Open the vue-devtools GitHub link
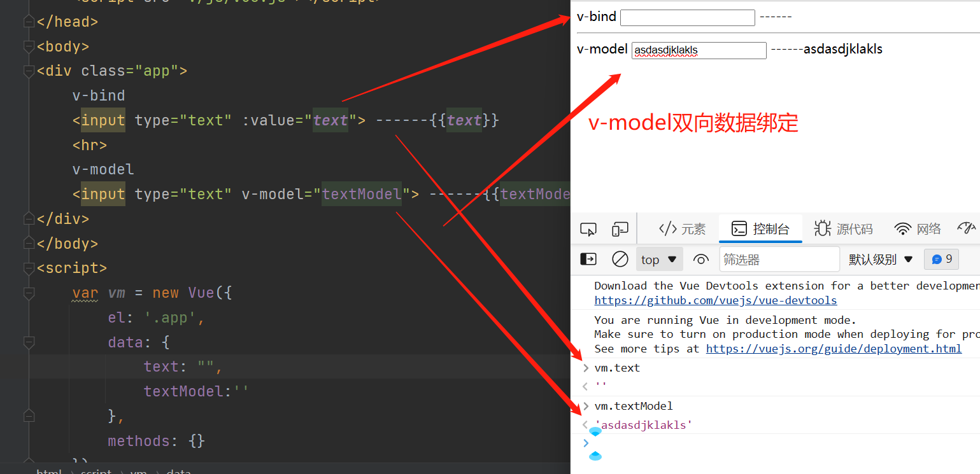 [x=716, y=300]
